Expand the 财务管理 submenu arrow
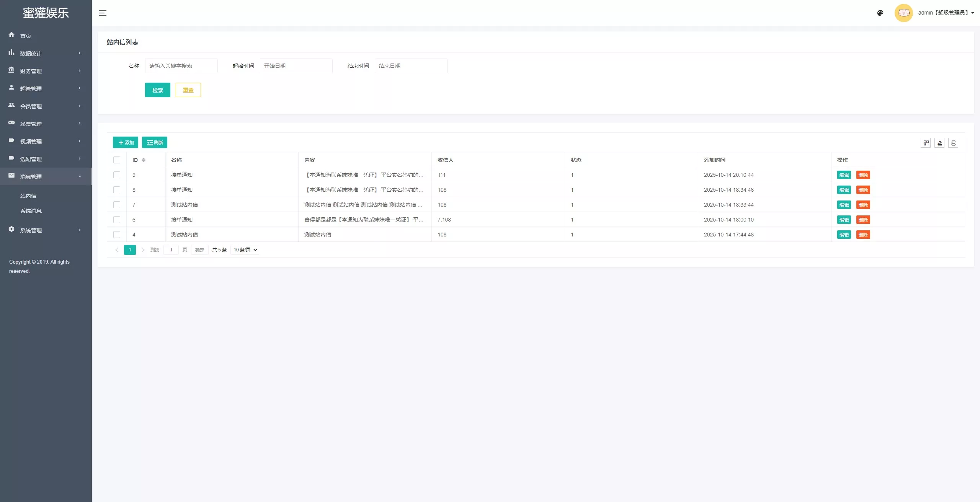Viewport: 980px width, 502px height. click(80, 71)
